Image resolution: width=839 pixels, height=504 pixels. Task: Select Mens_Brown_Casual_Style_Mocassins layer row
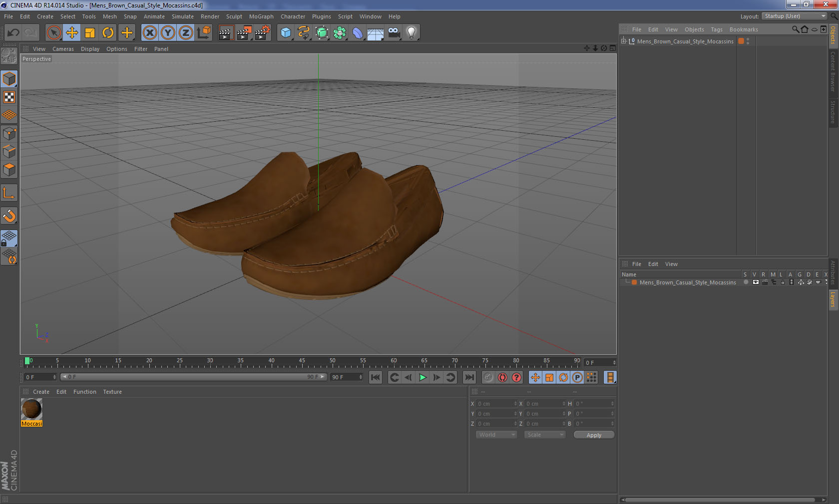pyautogui.click(x=723, y=282)
